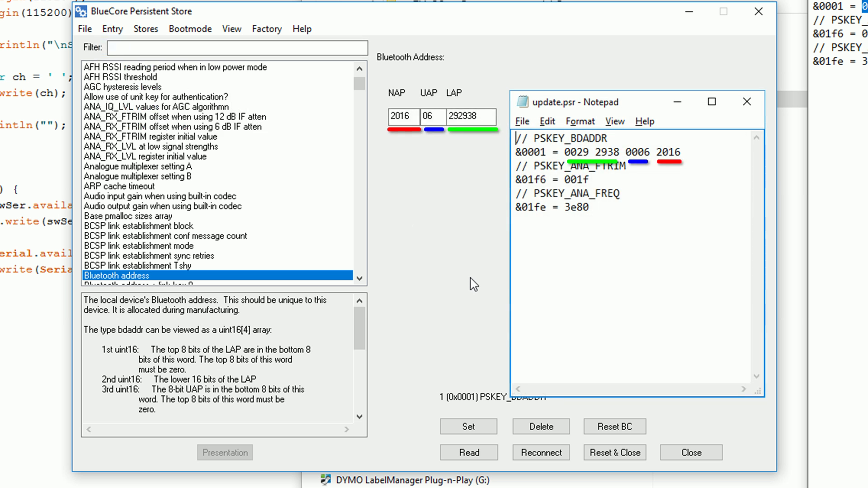Open the Edit menu in Notepad
Viewport: 868px width, 488px height.
(547, 121)
